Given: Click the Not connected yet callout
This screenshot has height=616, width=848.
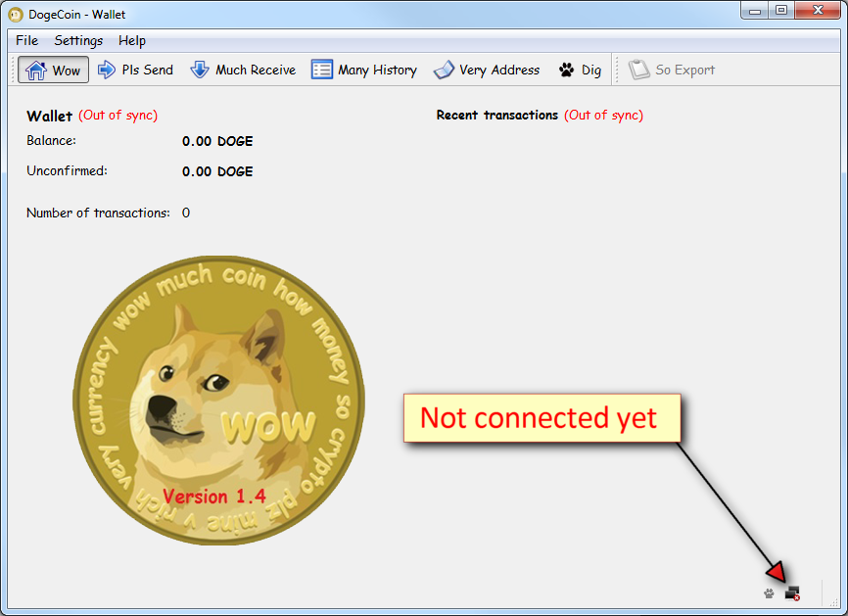Looking at the screenshot, I should pyautogui.click(x=542, y=417).
